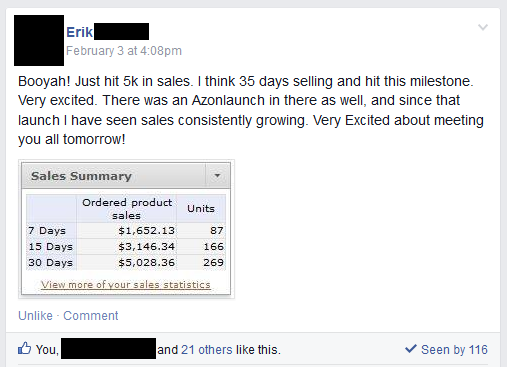Click the 30 Days row label

(x=50, y=263)
